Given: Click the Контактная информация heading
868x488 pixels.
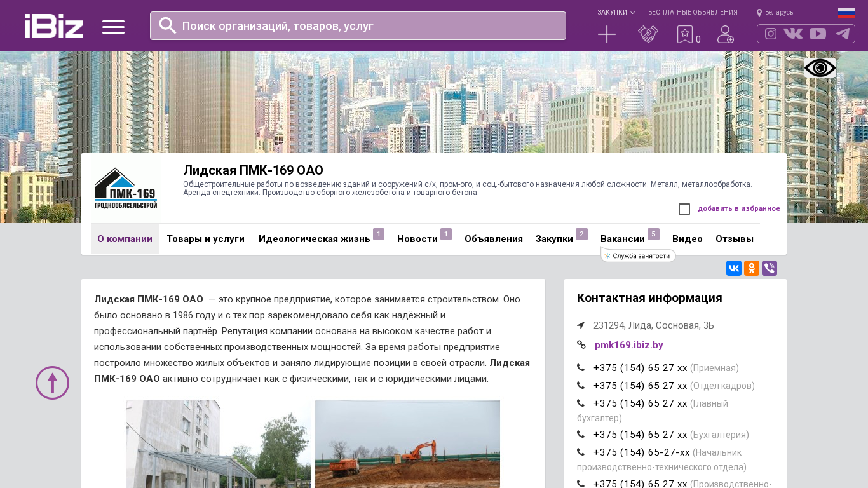Looking at the screenshot, I should (649, 298).
